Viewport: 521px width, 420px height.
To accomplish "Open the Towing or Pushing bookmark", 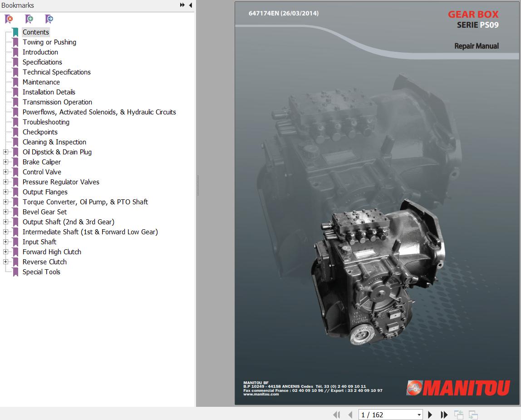I will pyautogui.click(x=49, y=42).
